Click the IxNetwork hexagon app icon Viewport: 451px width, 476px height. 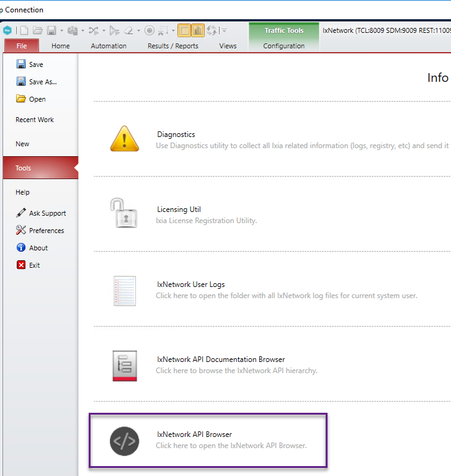point(7,30)
